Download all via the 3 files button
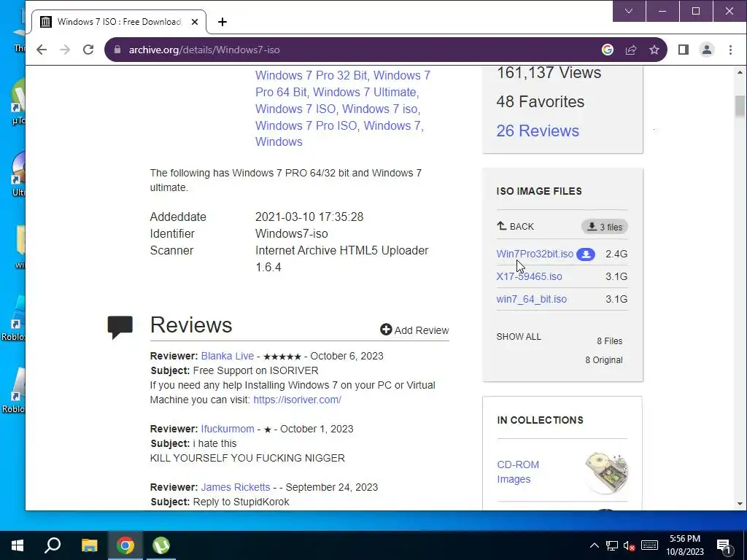 click(x=605, y=227)
